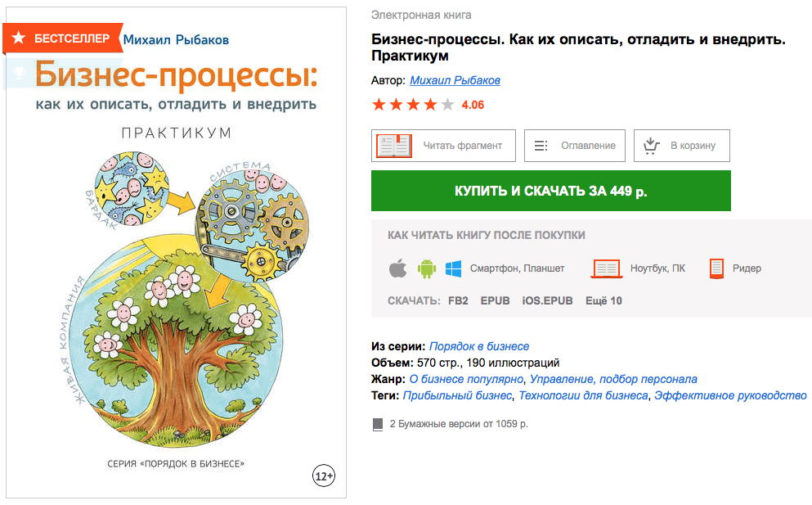Open the Прибыльный бизнес tag
Viewport: 812px width, 505px height.
point(457,395)
